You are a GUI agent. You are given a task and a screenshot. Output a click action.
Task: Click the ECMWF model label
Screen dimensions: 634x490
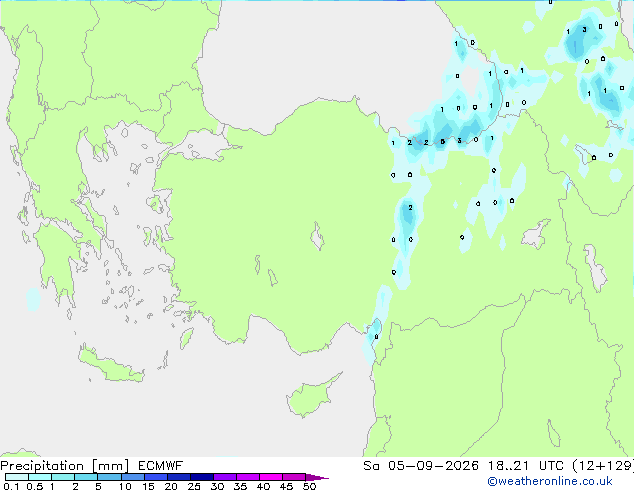pyautogui.click(x=161, y=466)
